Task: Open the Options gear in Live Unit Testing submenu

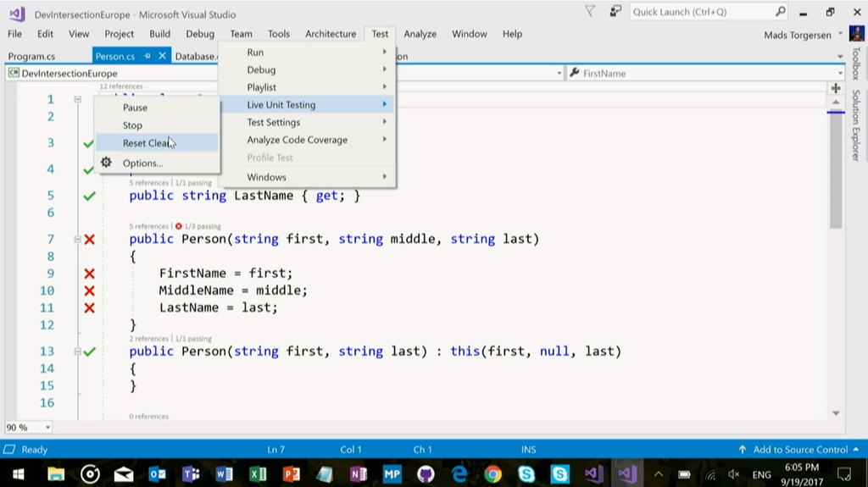Action: (x=106, y=162)
